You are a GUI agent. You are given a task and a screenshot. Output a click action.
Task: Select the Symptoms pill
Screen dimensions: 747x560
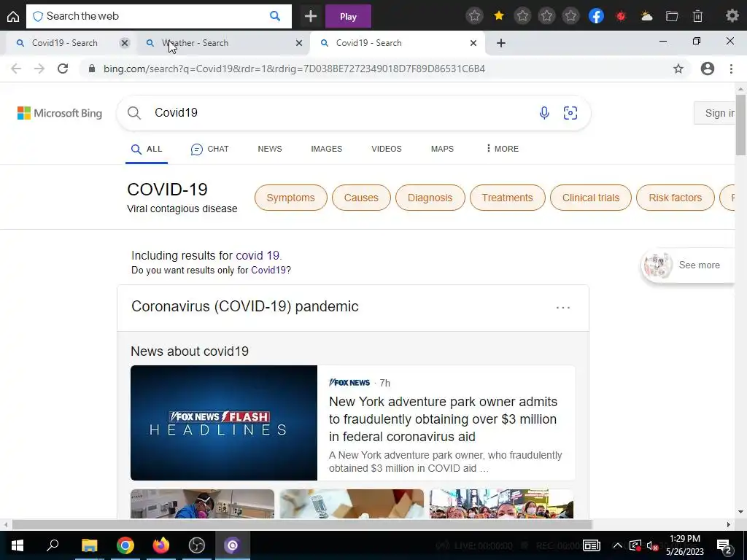tap(290, 198)
